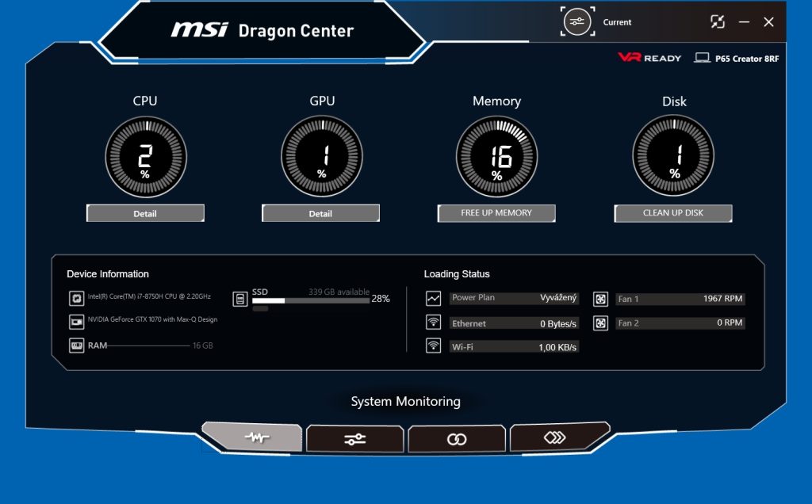The width and height of the screenshot is (812, 504).
Task: Click the Power Plan chart icon
Action: tap(433, 299)
